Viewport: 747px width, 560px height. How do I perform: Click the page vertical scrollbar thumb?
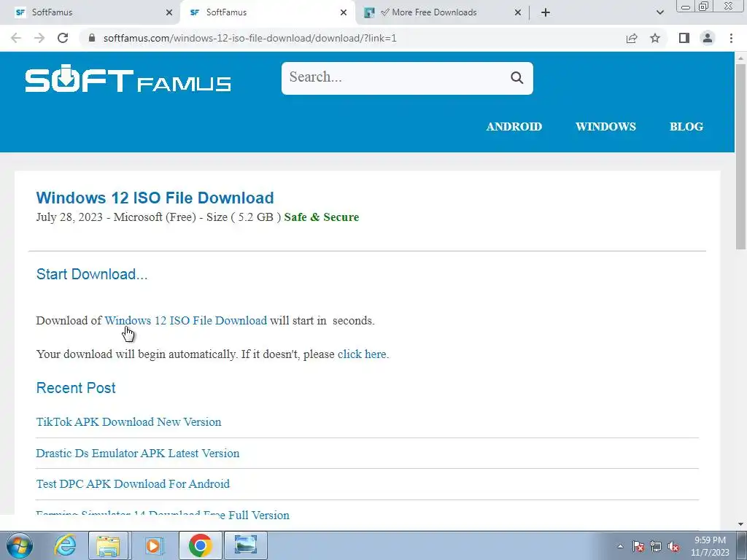coord(741,156)
